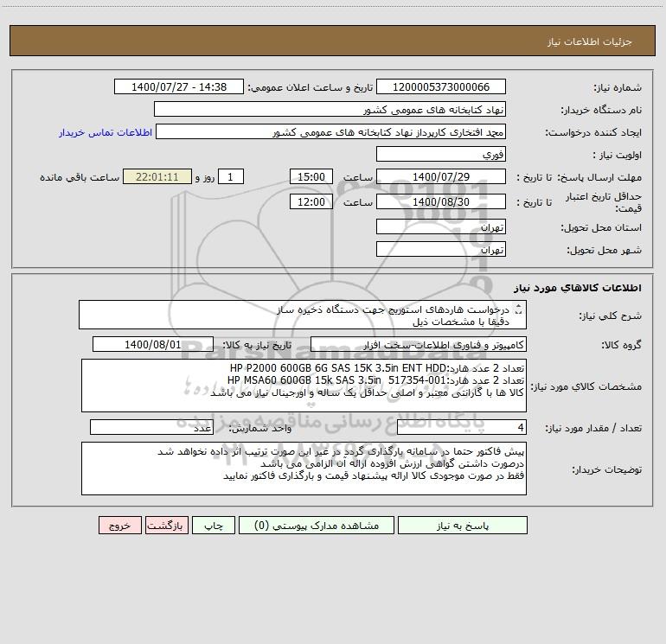Click the شرح کلی نیاز label

pyautogui.click(x=611, y=316)
